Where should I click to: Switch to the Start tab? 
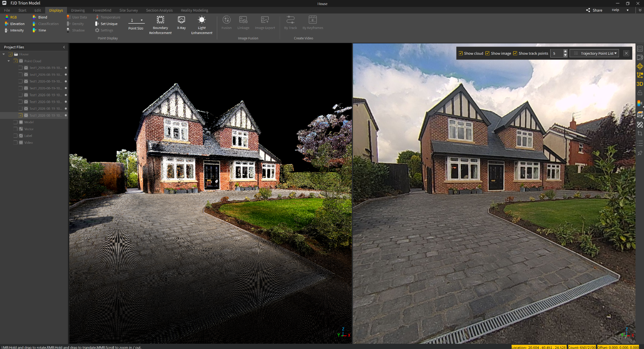click(22, 10)
